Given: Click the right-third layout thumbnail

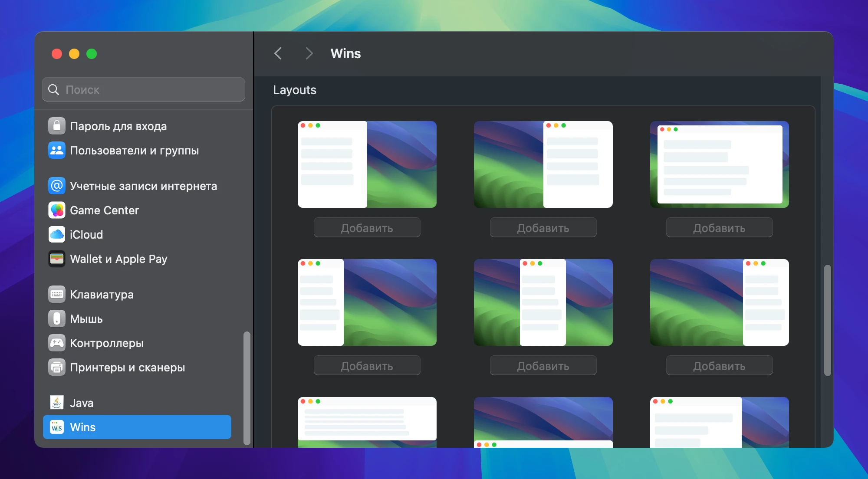Looking at the screenshot, I should tap(719, 302).
